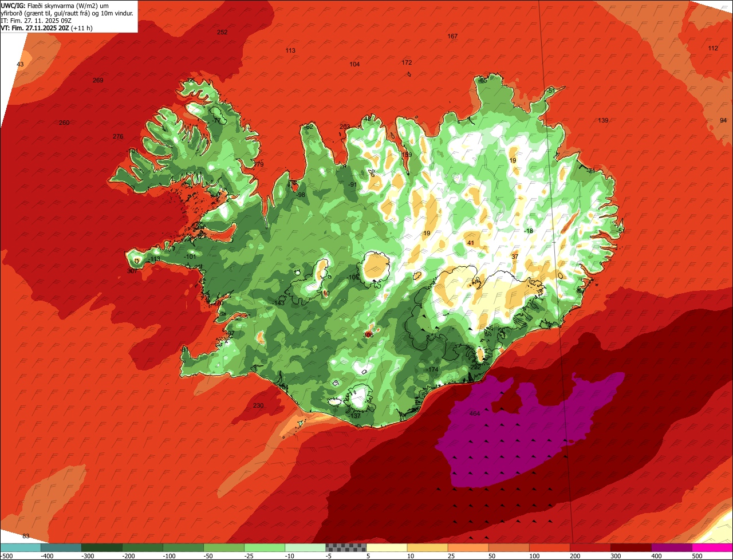Click the 500 label on the legend
The image size is (733, 560).
[x=696, y=556]
